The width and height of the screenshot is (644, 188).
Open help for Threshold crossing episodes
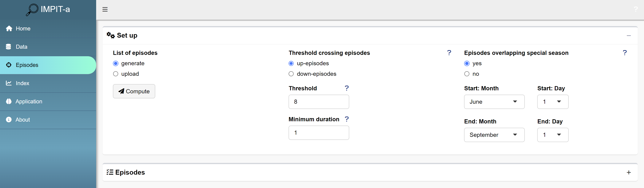coord(449,53)
